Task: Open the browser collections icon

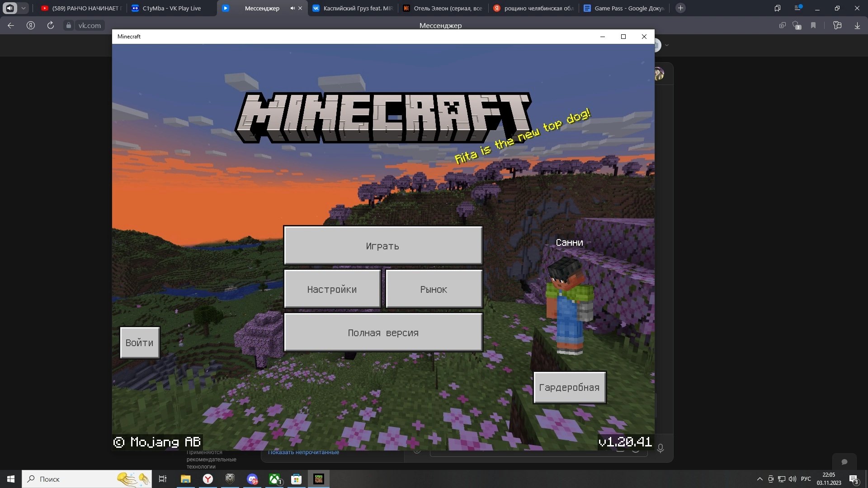Action: point(837,25)
